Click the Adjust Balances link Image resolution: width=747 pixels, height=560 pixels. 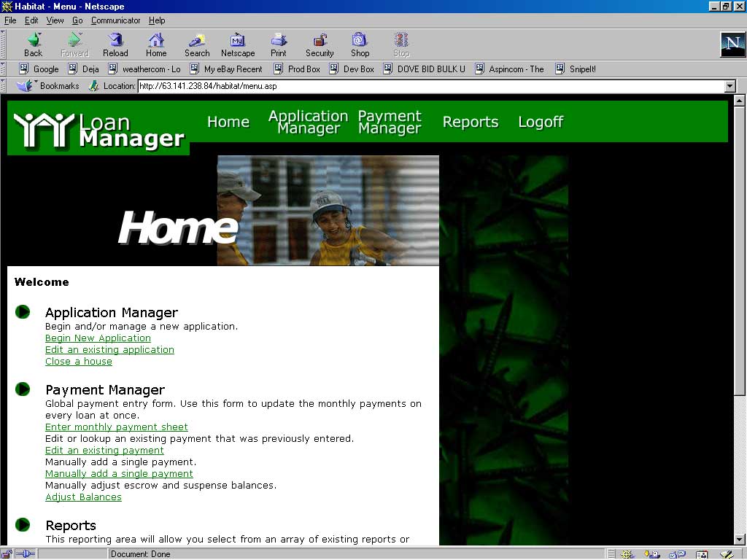tap(83, 497)
